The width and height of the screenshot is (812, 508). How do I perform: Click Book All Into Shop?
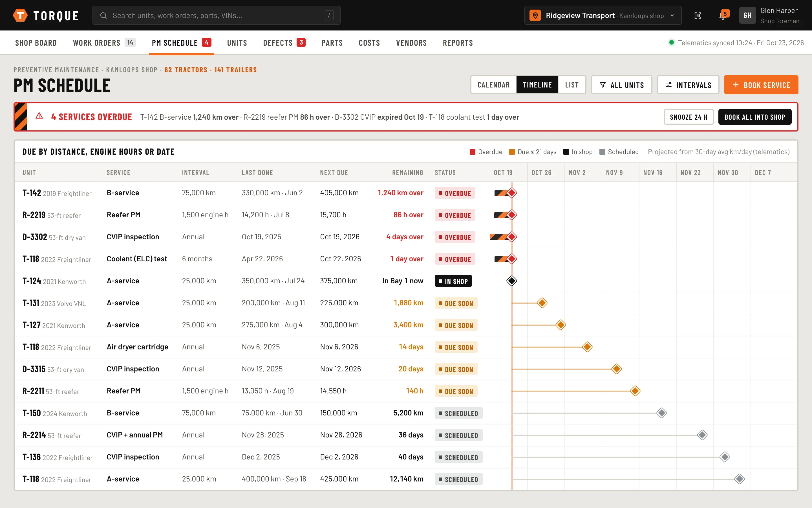coord(754,117)
